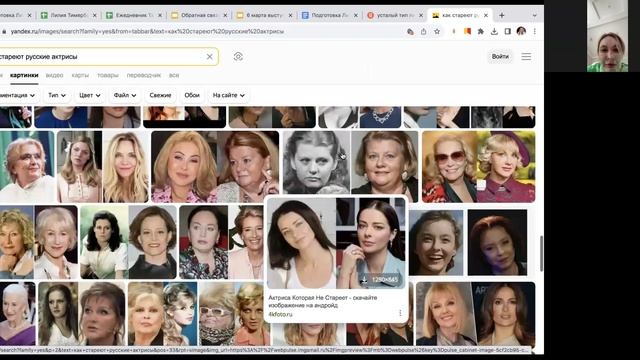The image size is (640, 360).
Task: Expand the 'На сайте' filter dropdown
Action: click(228, 95)
